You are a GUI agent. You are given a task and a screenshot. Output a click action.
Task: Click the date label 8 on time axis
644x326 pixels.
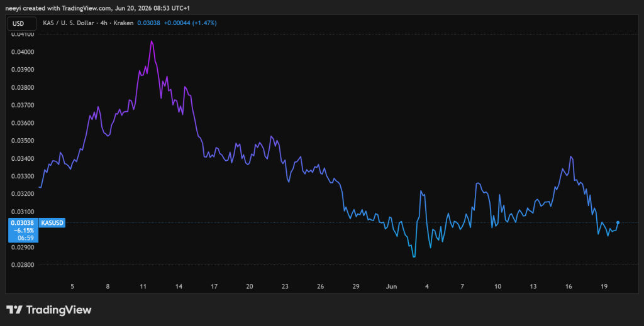pyautogui.click(x=108, y=286)
